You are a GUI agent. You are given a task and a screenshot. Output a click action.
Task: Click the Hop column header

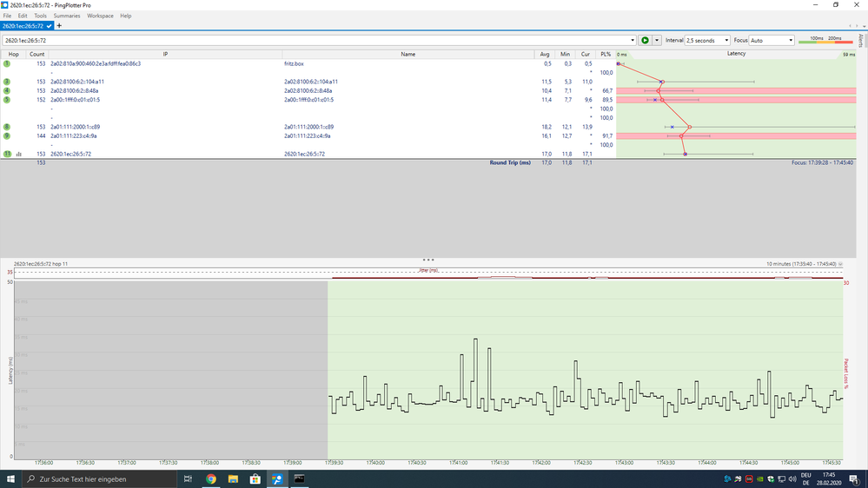point(13,54)
